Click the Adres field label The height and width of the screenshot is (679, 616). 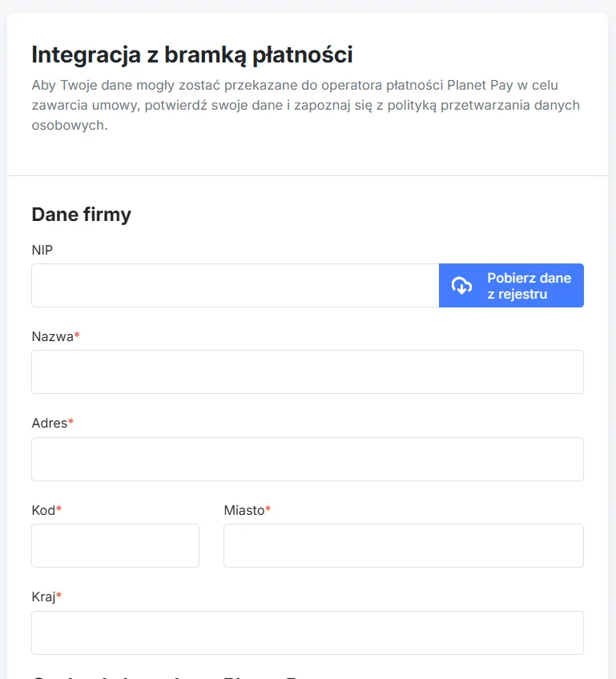point(50,423)
